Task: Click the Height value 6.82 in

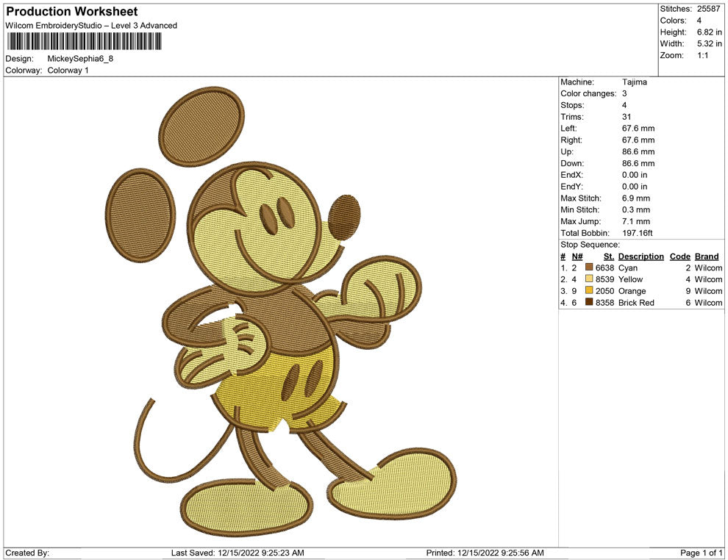Action: pos(709,32)
